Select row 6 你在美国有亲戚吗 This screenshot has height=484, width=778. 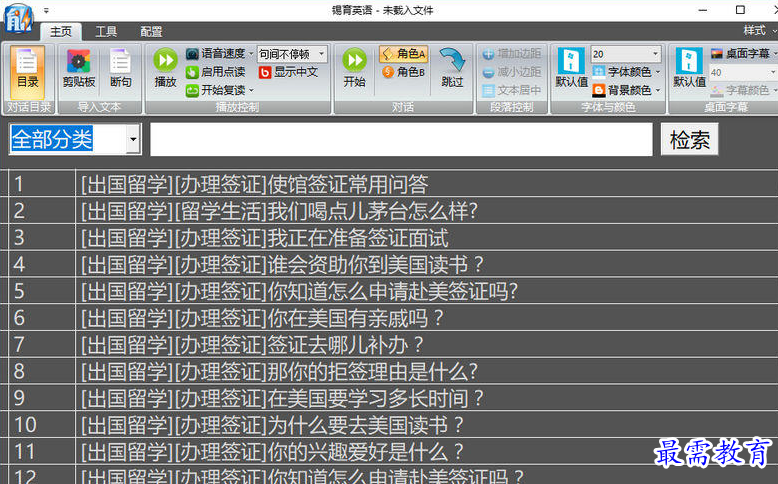click(x=389, y=318)
